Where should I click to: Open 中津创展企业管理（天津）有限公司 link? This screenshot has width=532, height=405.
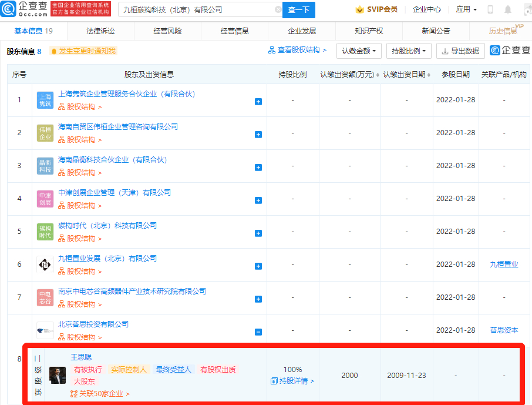coord(115,193)
